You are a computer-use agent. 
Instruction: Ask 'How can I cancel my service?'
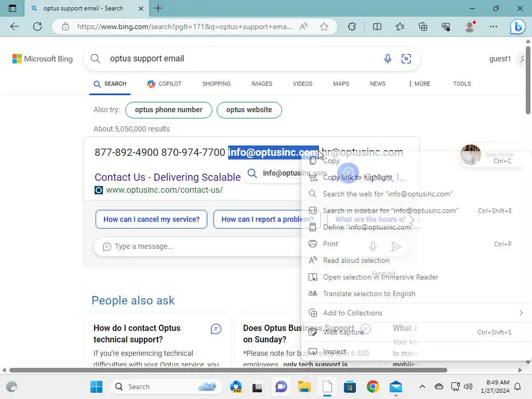coord(151,219)
